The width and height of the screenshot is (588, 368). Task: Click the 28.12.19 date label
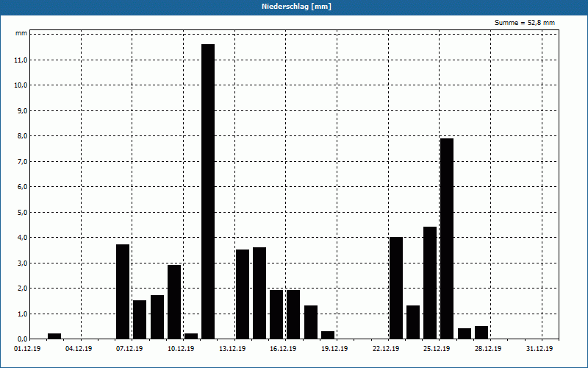pyautogui.click(x=488, y=349)
